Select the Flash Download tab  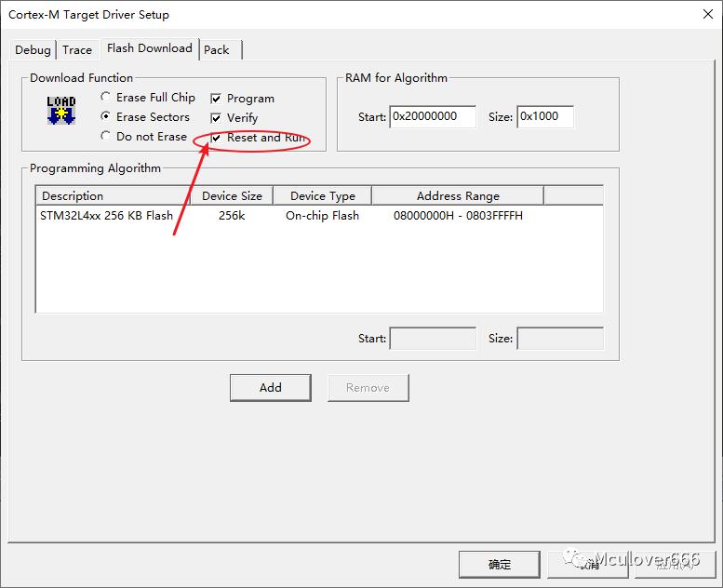(x=150, y=48)
